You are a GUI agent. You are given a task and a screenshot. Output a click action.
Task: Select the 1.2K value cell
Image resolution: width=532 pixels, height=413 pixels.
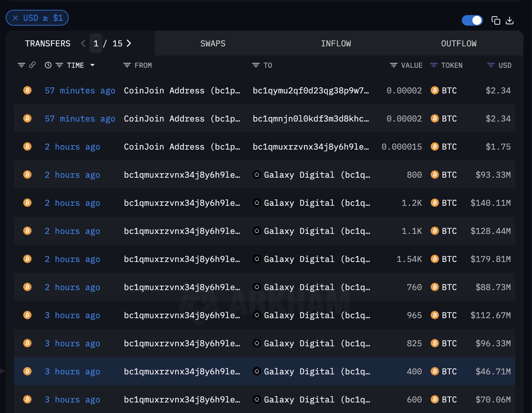[x=412, y=203]
